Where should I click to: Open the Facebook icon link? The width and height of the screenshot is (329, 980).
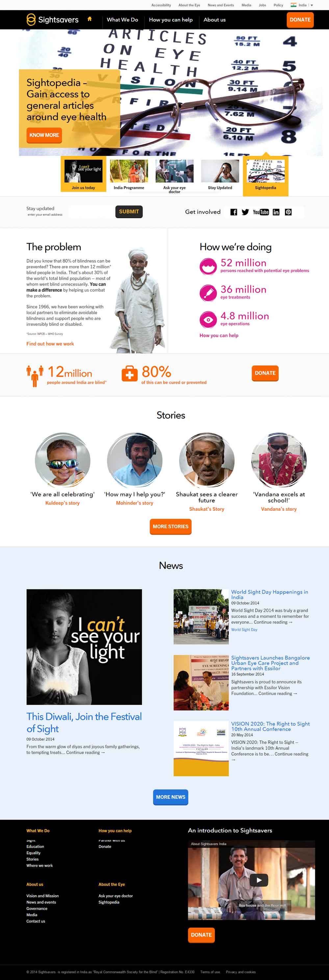coord(234,212)
